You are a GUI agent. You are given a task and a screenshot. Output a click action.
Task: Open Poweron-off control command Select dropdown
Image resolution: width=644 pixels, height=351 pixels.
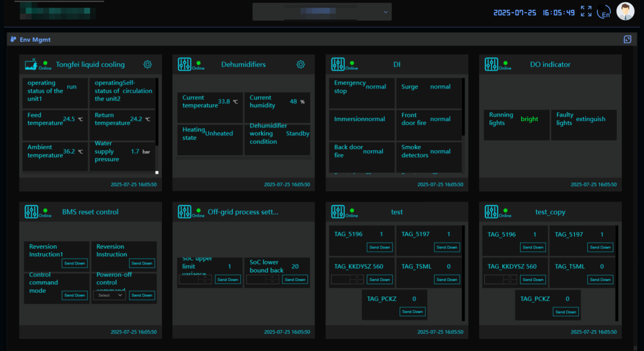(109, 295)
